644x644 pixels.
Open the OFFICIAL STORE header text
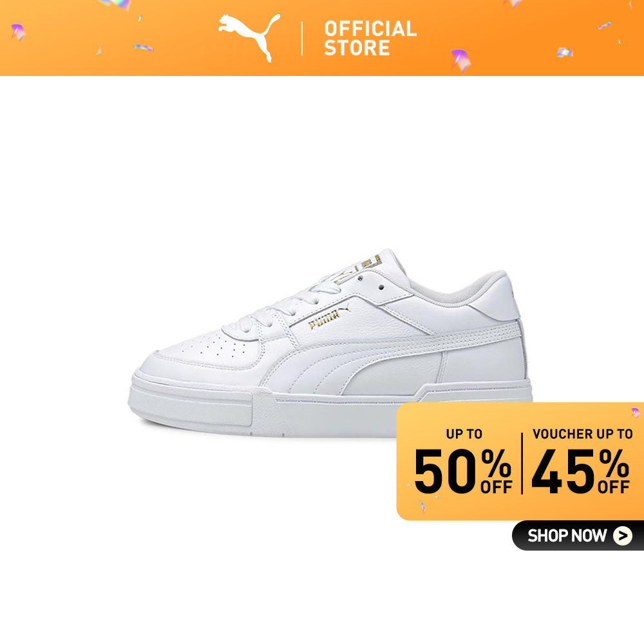[x=370, y=38]
